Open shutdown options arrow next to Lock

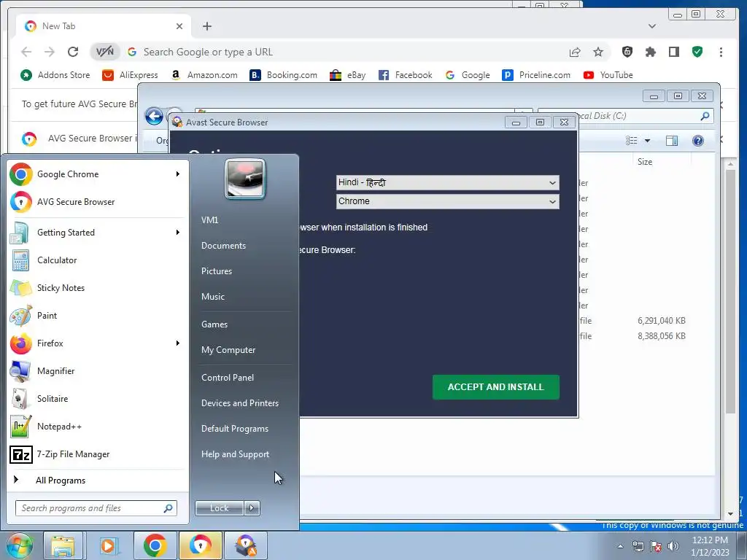252,508
